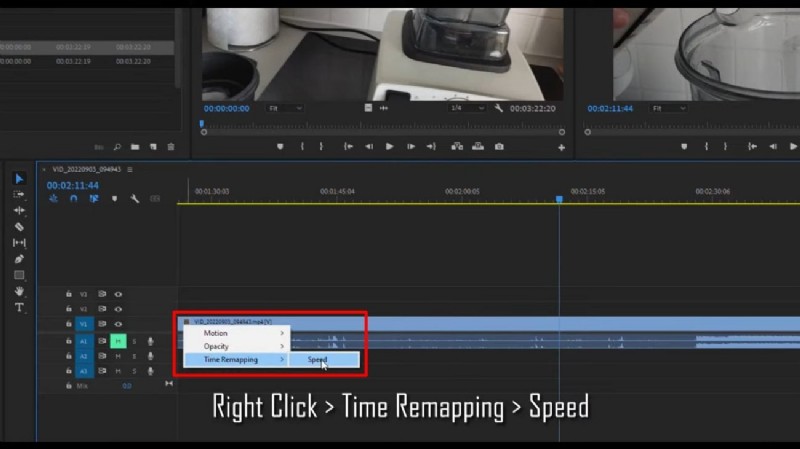Toggle A3 track target button
This screenshot has width=800, height=449.
pos(84,371)
